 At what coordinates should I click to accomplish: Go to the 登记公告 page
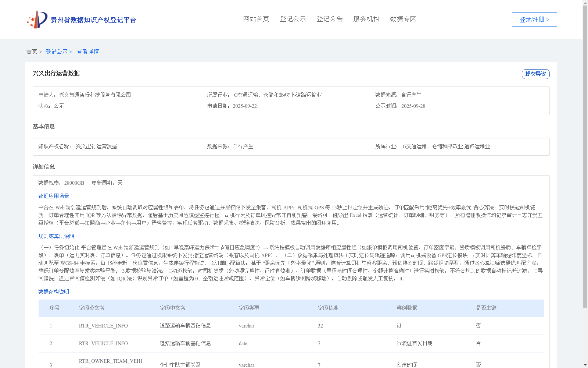330,19
